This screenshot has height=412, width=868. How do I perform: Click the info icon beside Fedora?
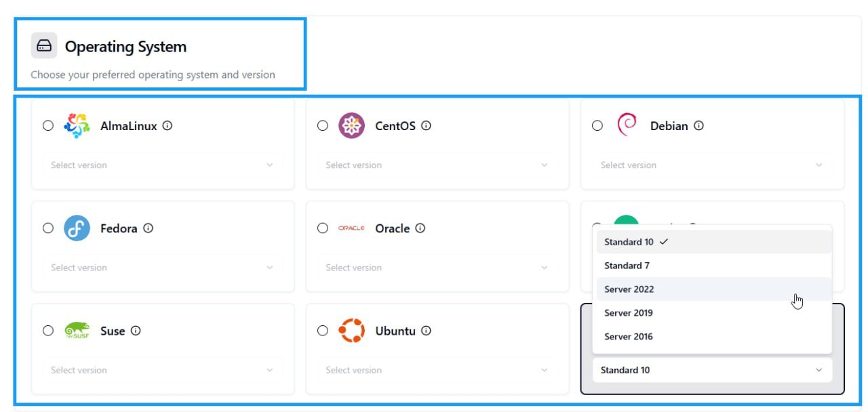(x=148, y=228)
